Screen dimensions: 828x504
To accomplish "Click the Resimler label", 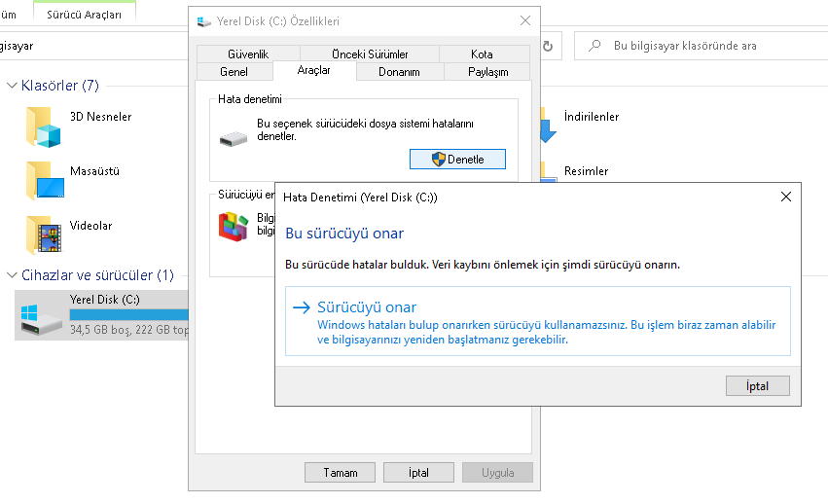I will tap(586, 170).
